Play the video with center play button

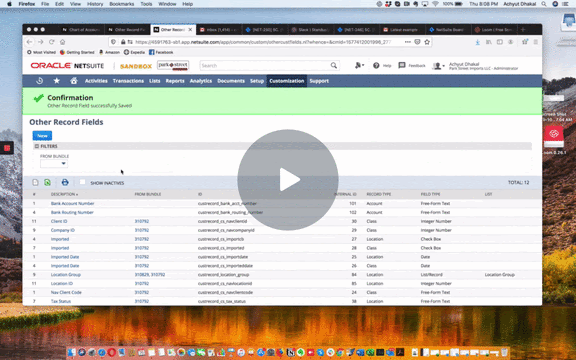point(288,180)
